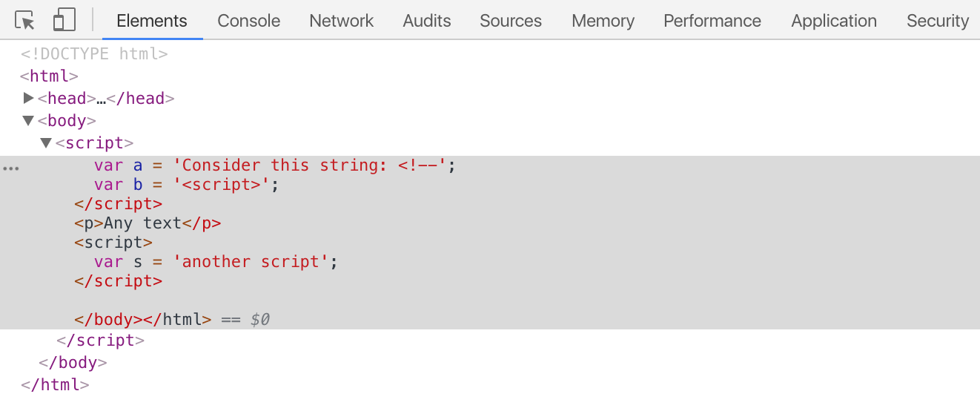This screenshot has height=414, width=980.
Task: Open the Sources tab
Action: tap(510, 21)
